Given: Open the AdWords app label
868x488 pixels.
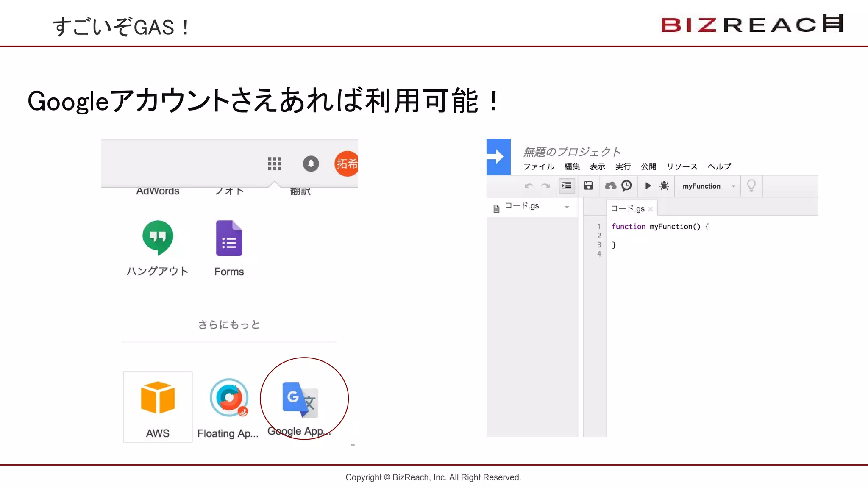Looking at the screenshot, I should click(x=158, y=191).
